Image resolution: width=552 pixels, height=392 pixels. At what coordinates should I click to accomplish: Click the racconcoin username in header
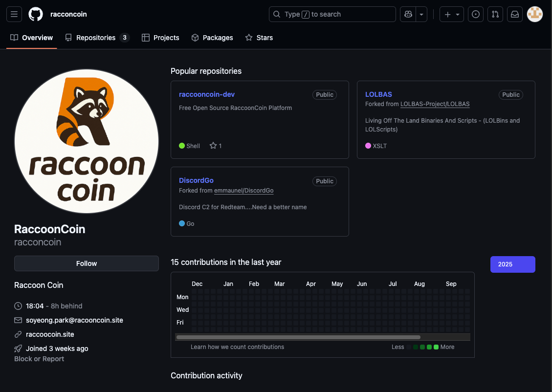(x=68, y=15)
